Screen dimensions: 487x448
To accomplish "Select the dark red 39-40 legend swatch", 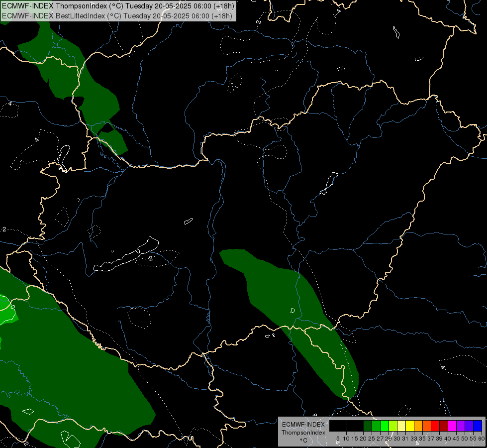I will pos(444,426).
